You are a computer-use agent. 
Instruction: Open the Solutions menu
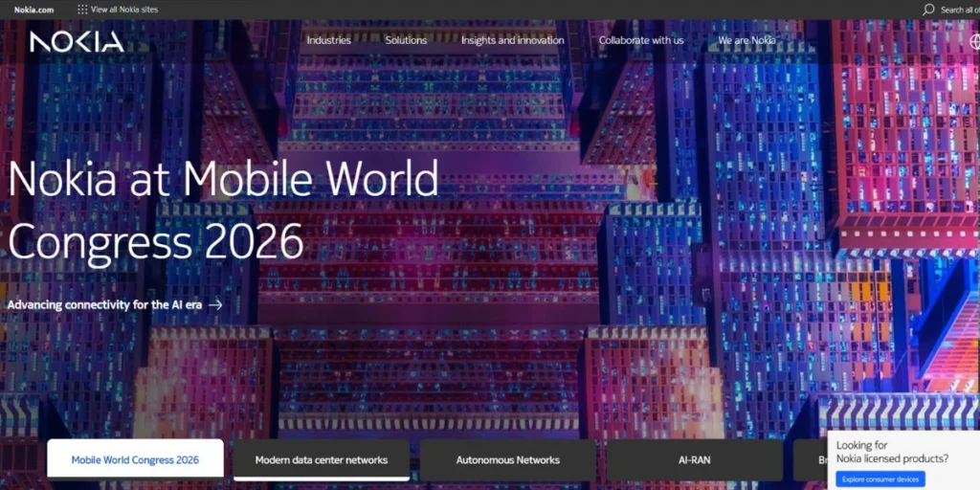pyautogui.click(x=406, y=40)
